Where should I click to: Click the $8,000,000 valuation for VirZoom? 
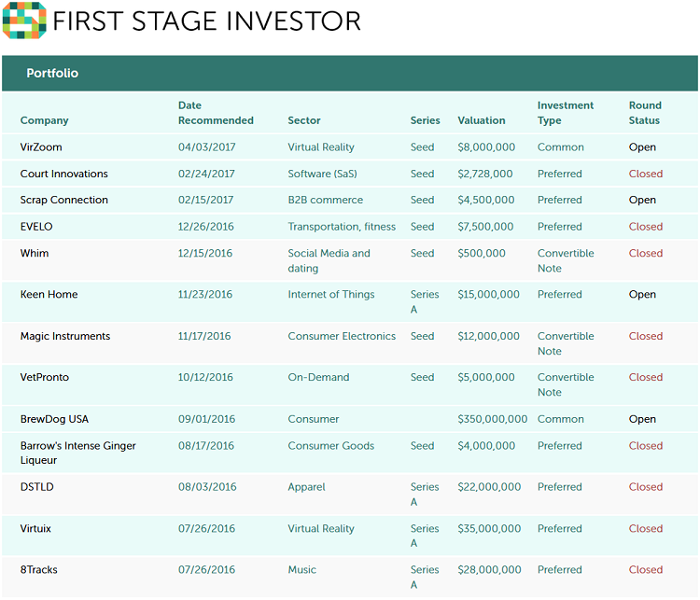(x=486, y=147)
